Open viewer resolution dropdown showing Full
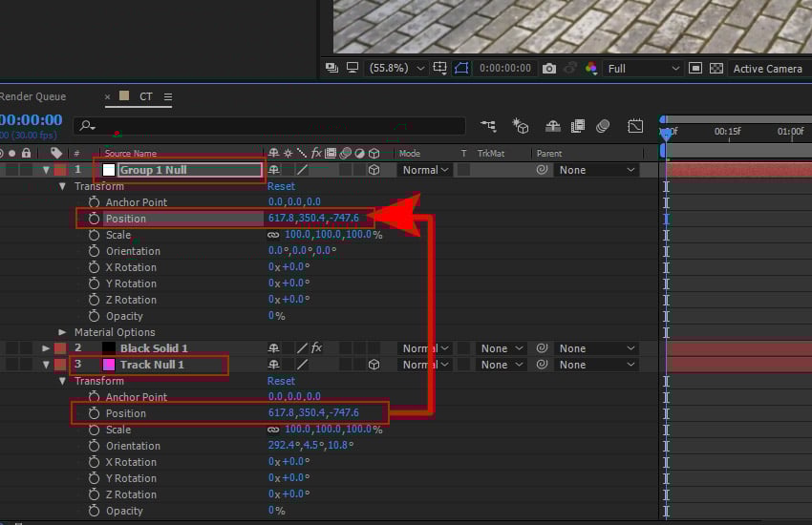The height and width of the screenshot is (525, 812). click(x=643, y=69)
